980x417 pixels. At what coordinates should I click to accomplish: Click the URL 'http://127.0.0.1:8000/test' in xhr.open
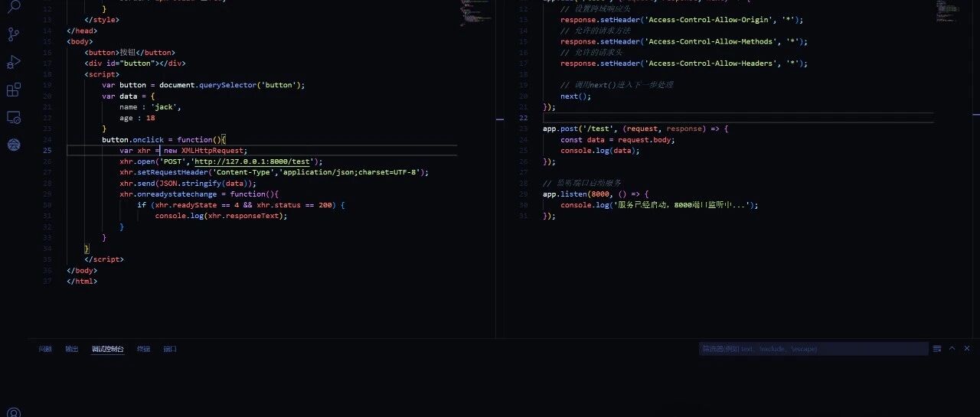(x=252, y=161)
